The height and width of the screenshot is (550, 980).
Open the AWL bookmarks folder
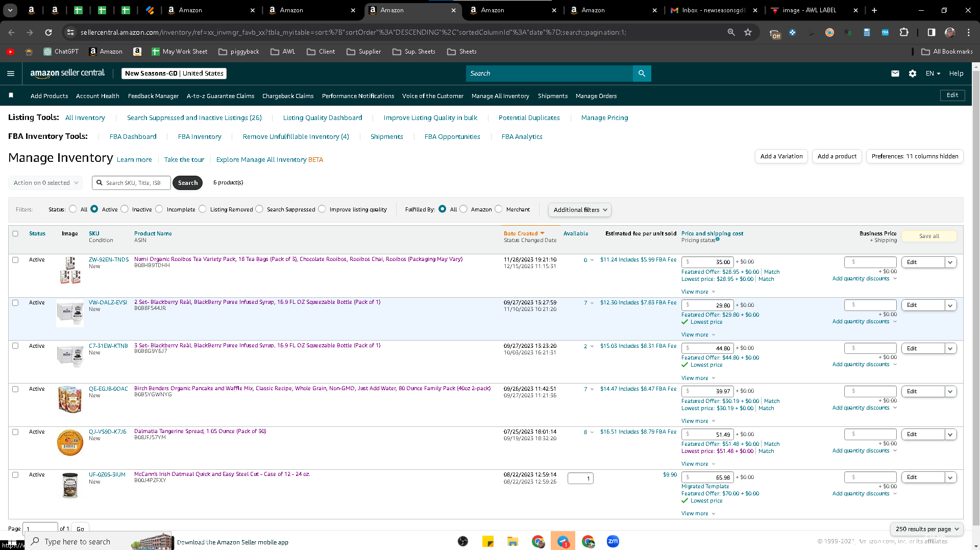(x=283, y=52)
